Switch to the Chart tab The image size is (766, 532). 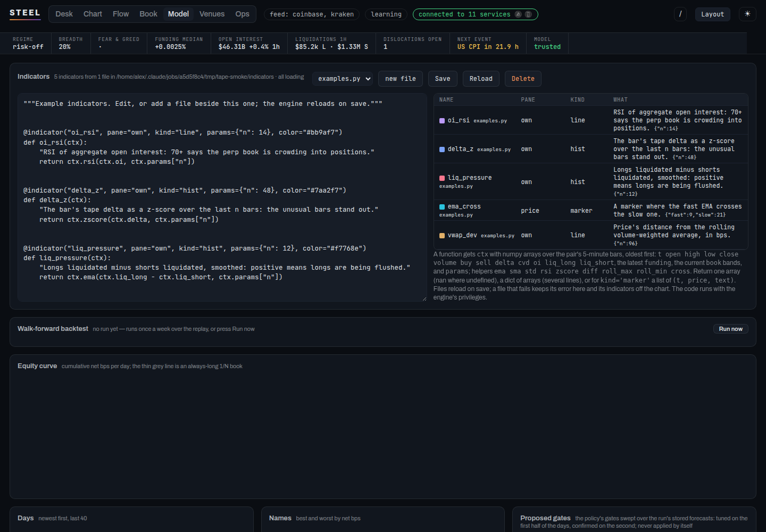[93, 14]
